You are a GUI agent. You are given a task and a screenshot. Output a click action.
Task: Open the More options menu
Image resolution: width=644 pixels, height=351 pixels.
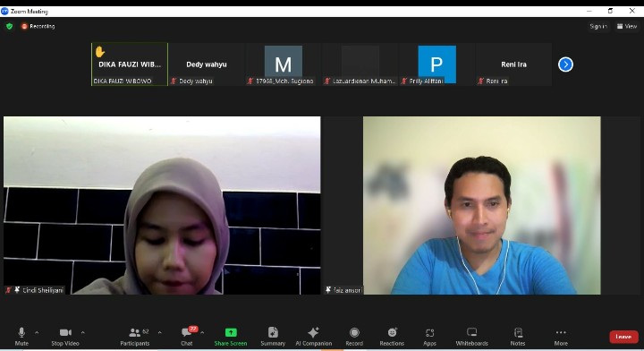coord(561,337)
